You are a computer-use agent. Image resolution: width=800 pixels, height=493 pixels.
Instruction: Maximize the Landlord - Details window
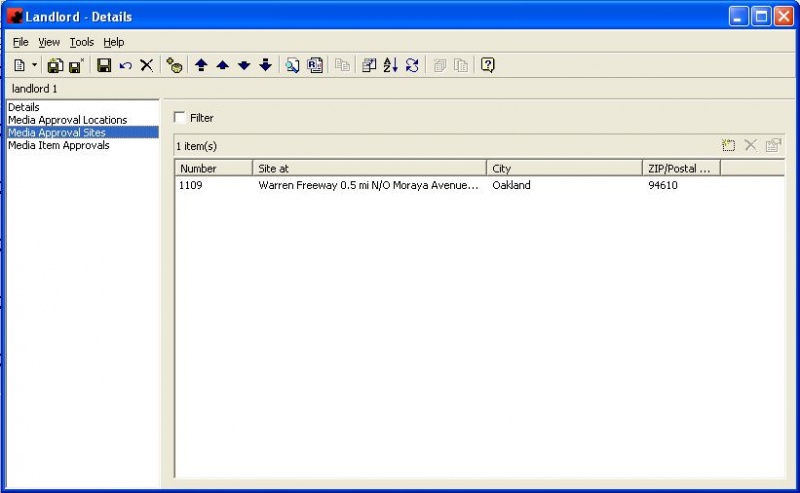click(x=761, y=16)
